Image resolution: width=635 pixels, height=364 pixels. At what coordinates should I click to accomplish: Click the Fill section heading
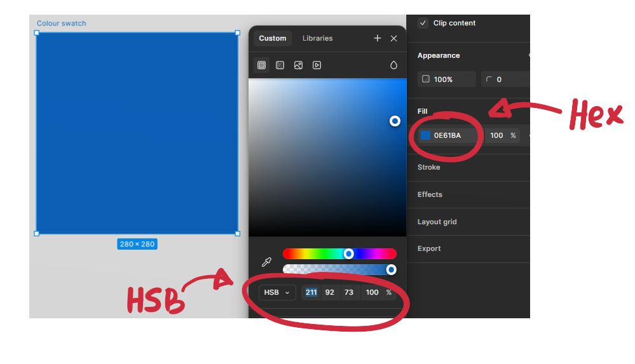(x=423, y=111)
